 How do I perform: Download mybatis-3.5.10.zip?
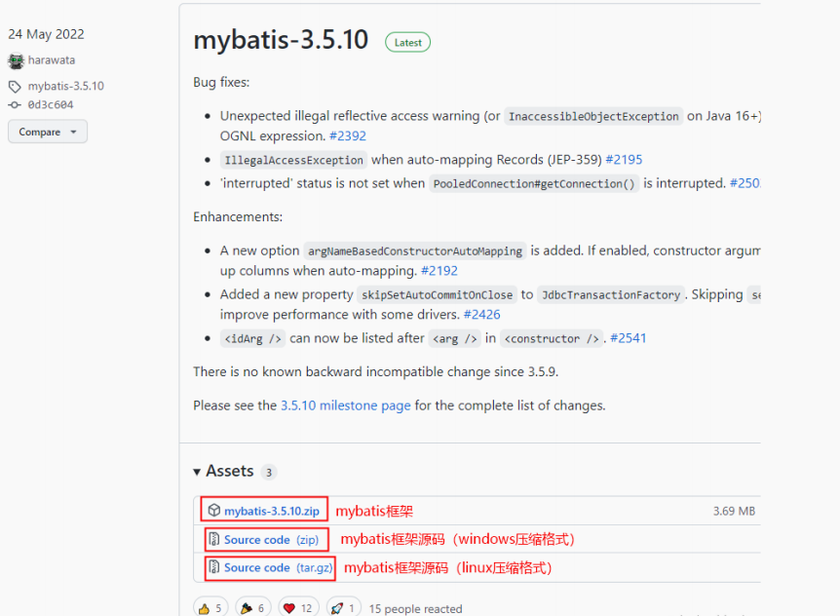[x=272, y=511]
